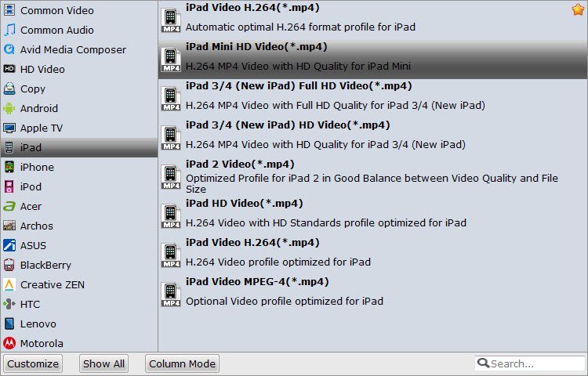Select the Apple TV monitor icon
Image resolution: width=588 pixels, height=376 pixels.
(9, 128)
